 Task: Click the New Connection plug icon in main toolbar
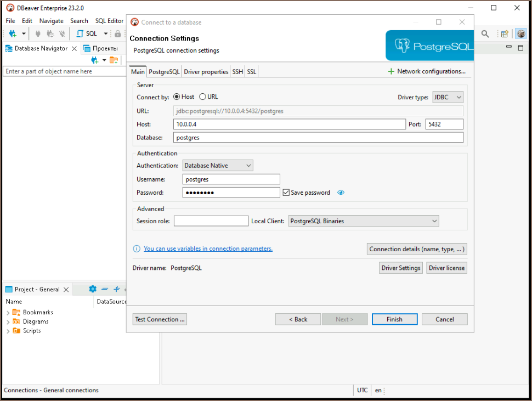[x=13, y=34]
